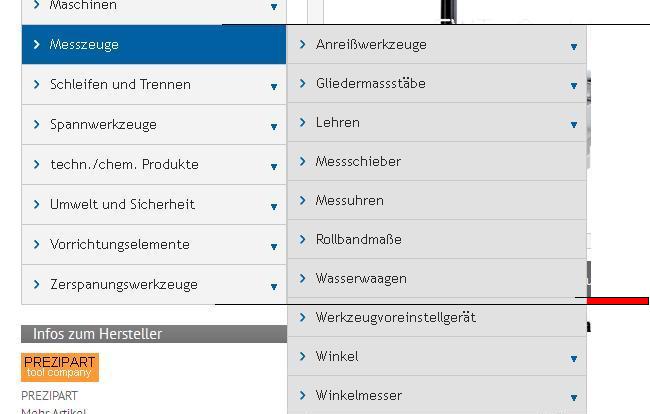This screenshot has width=650, height=414.
Task: Select Wasserwaagen in the submenu
Action: tap(361, 278)
